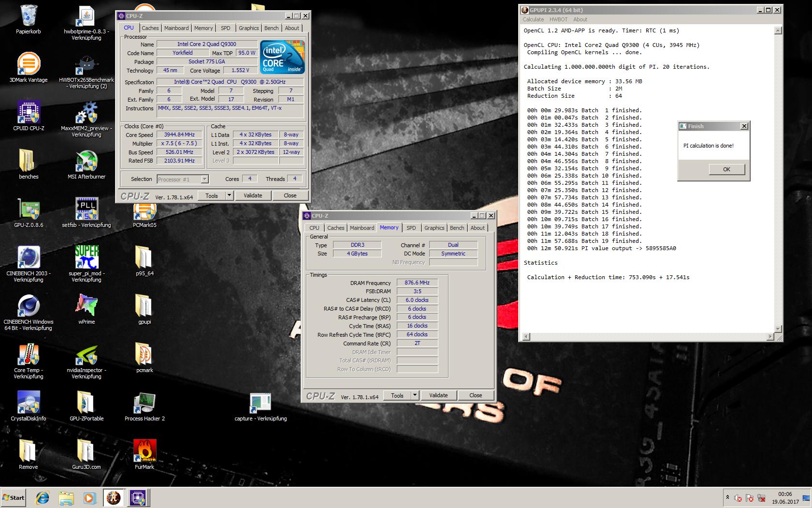Image resolution: width=812 pixels, height=508 pixels.
Task: Expand the Tools dropdown arrow in CPU-Z CPU window
Action: 230,195
